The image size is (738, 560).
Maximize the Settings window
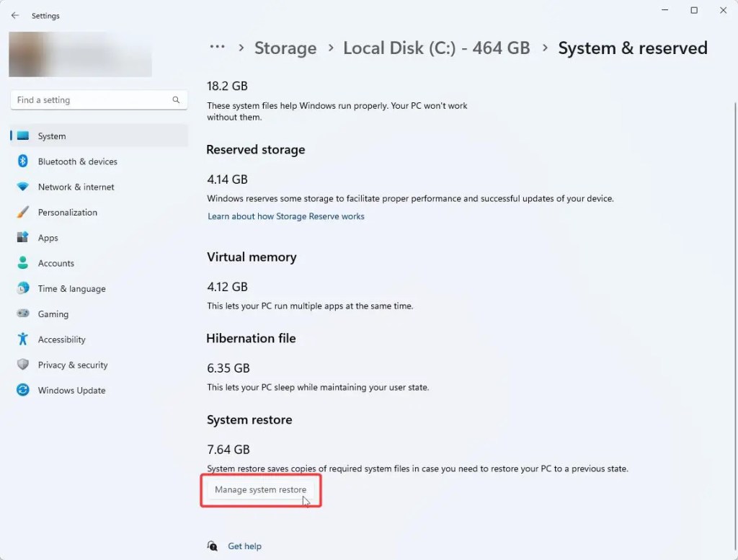(694, 10)
